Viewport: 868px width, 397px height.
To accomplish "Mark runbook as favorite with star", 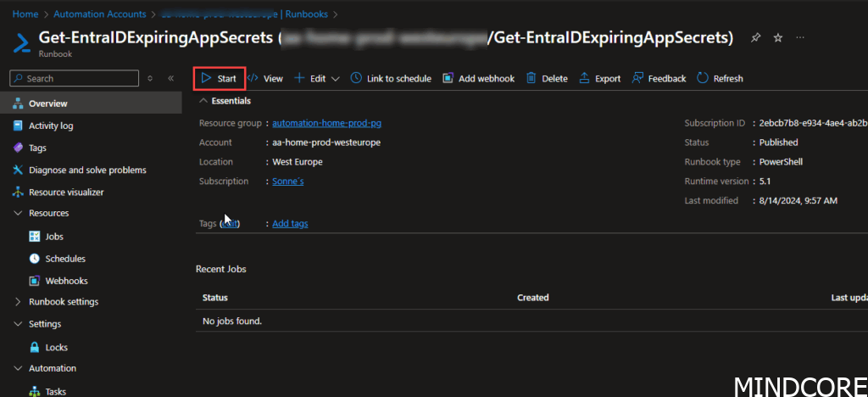I will (x=777, y=38).
